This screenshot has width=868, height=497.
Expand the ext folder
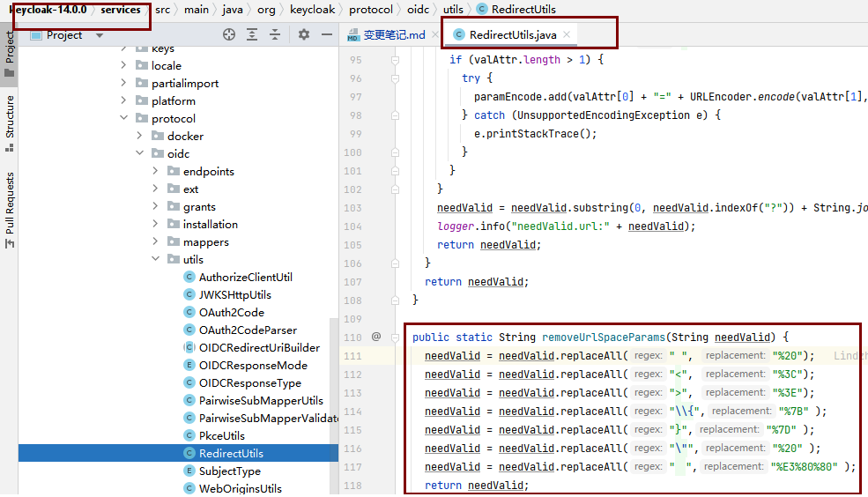156,189
